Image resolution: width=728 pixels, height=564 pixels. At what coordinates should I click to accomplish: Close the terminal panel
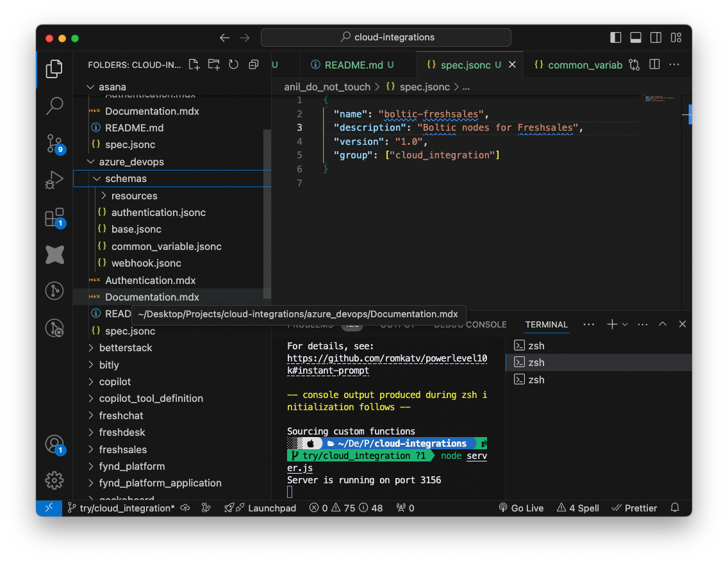coord(682,324)
